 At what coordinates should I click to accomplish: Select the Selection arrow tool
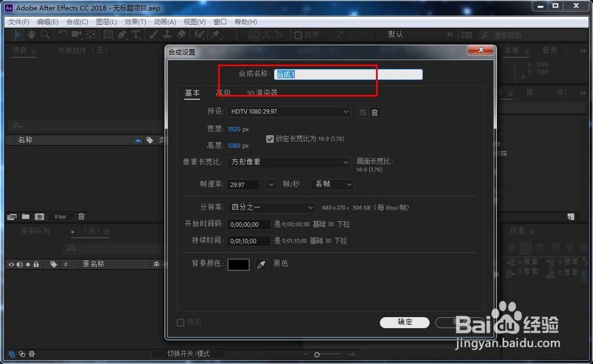point(18,35)
